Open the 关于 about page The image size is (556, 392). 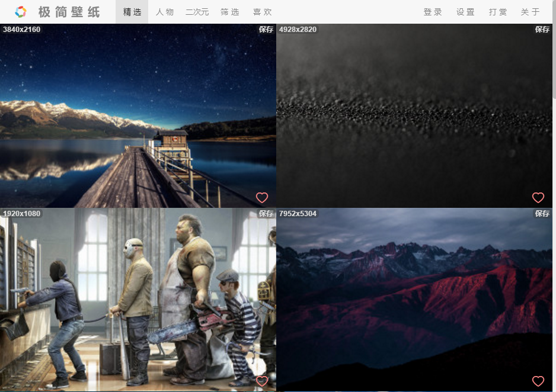pos(531,12)
